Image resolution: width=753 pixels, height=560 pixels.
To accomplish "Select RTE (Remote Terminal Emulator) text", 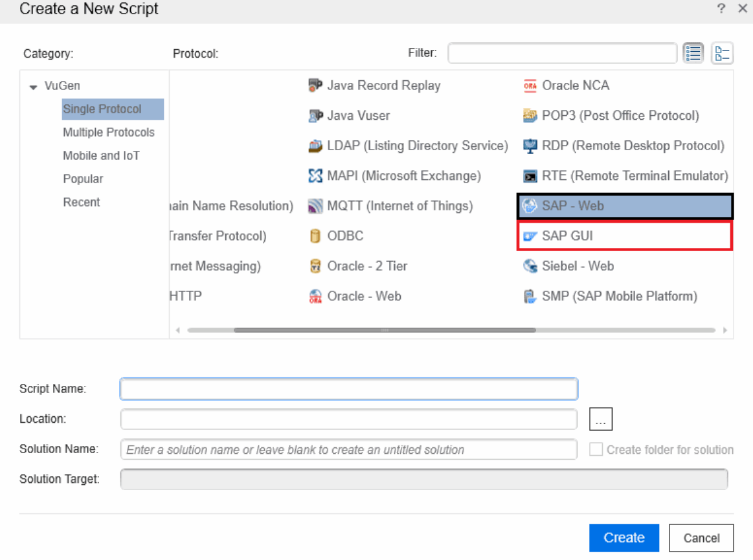I will (x=635, y=176).
